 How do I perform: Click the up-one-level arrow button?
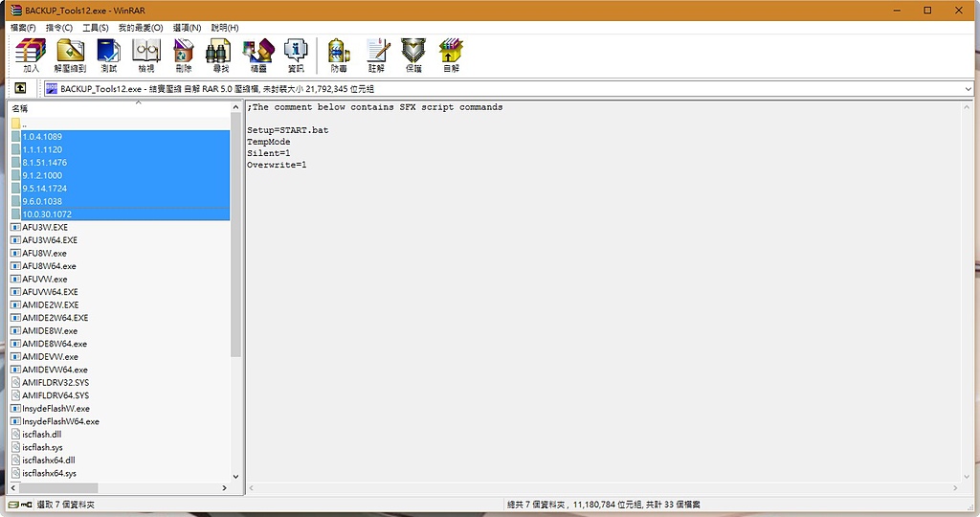(x=21, y=88)
